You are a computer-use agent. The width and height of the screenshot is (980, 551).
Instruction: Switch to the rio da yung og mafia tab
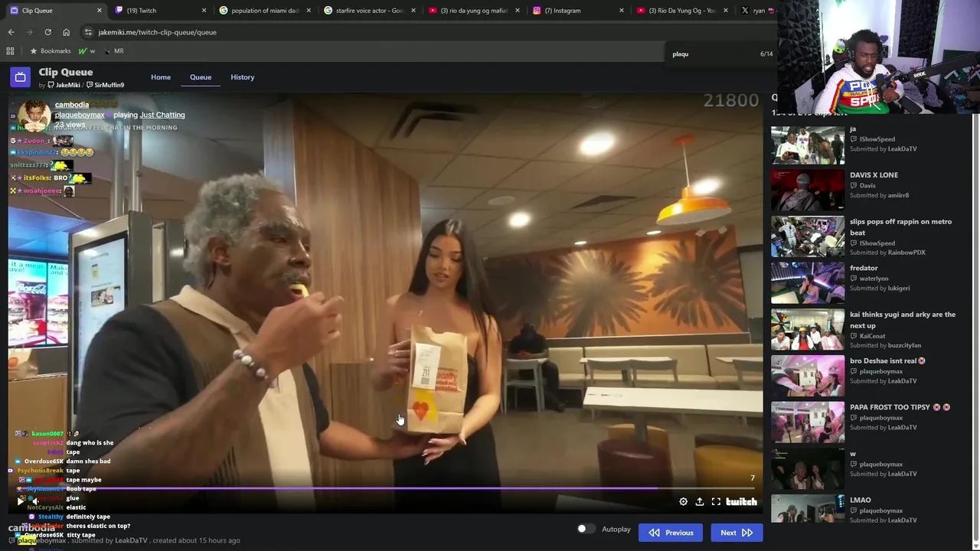(472, 11)
